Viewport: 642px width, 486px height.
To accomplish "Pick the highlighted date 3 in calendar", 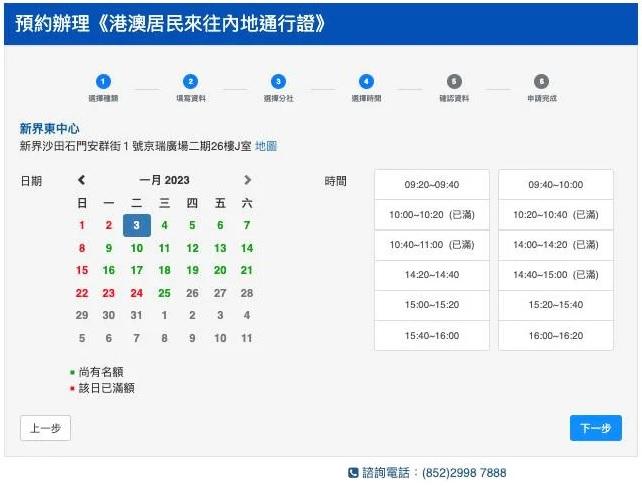I will coord(137,226).
